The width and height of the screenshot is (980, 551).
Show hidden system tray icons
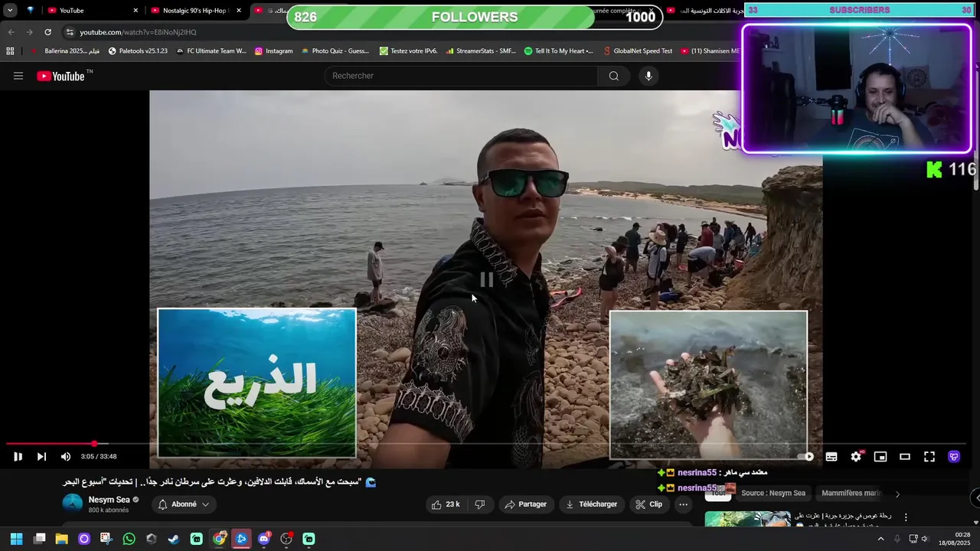(x=880, y=539)
